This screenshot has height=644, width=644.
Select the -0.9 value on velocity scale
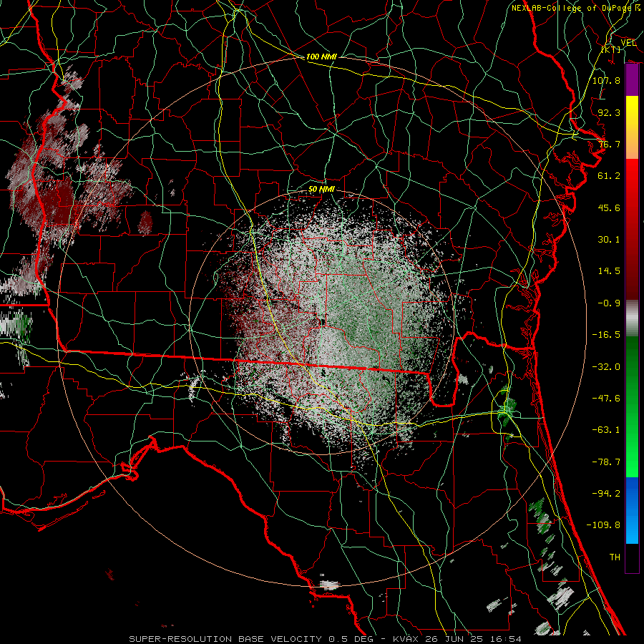click(x=609, y=303)
